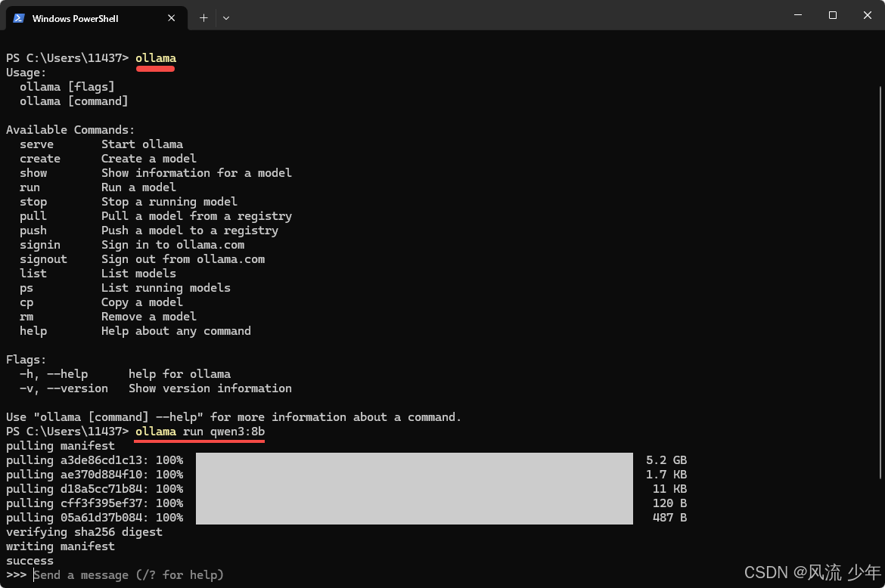885x588 pixels.
Task: Open the new tab profile dropdown
Action: [x=225, y=18]
